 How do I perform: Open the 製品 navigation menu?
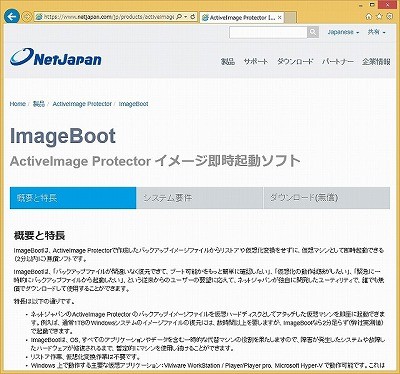228,62
